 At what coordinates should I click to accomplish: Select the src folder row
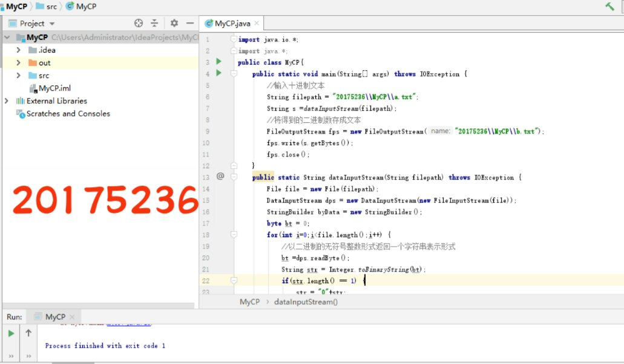[x=100, y=76]
